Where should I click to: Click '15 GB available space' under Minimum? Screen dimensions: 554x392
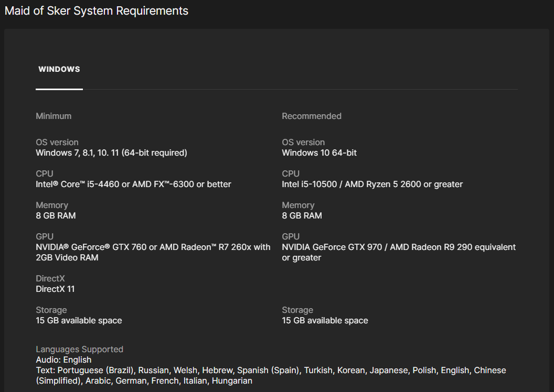tap(79, 320)
